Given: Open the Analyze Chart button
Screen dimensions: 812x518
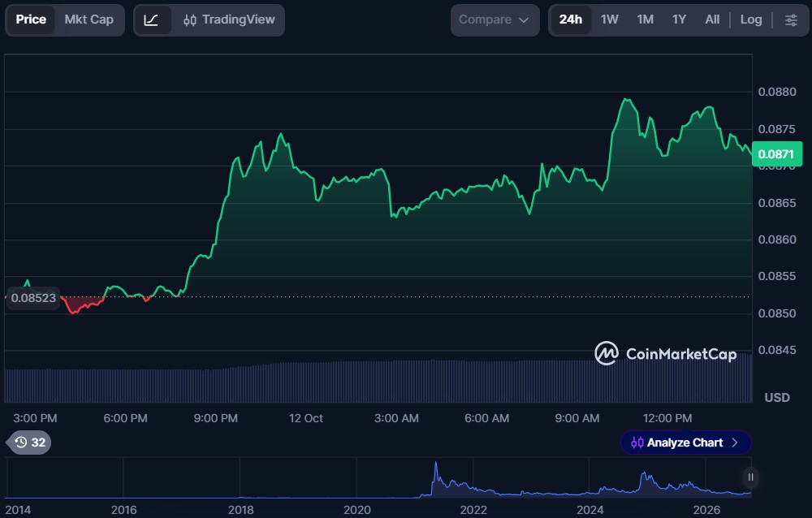Looking at the screenshot, I should 685,442.
